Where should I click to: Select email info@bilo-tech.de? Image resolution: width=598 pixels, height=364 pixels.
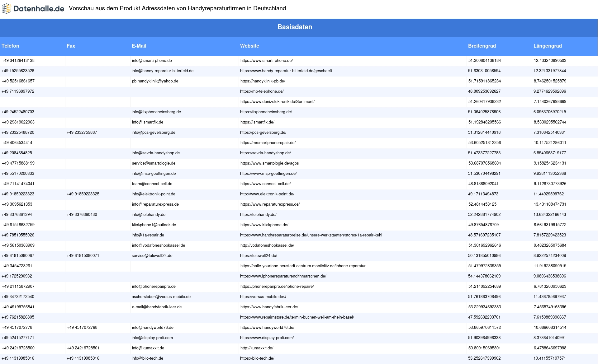click(147, 358)
